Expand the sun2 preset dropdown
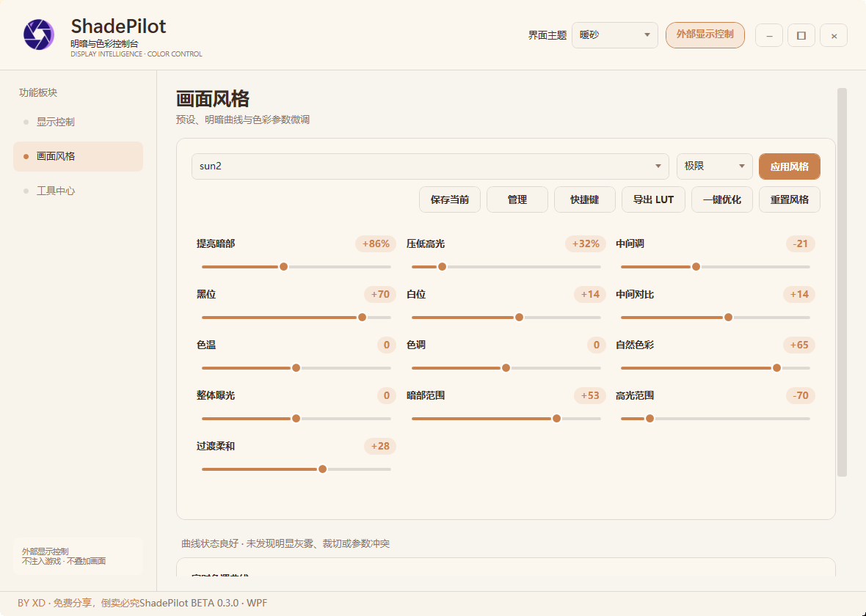 pos(430,166)
